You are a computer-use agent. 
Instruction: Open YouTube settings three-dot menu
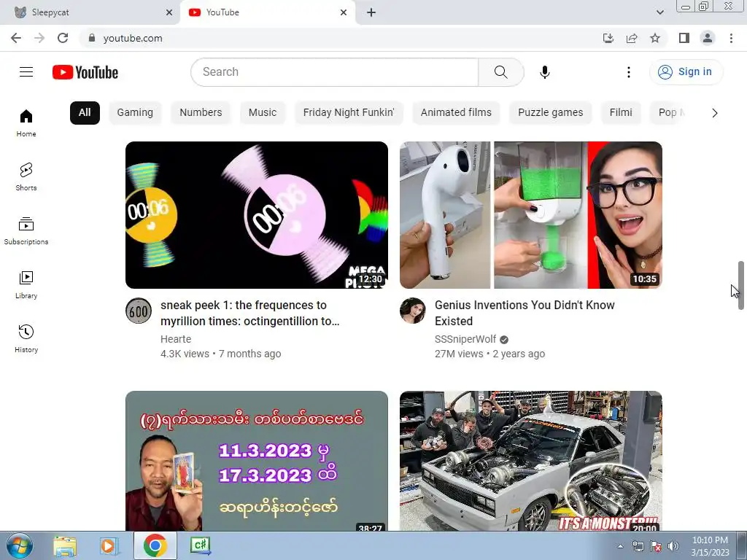coord(628,72)
